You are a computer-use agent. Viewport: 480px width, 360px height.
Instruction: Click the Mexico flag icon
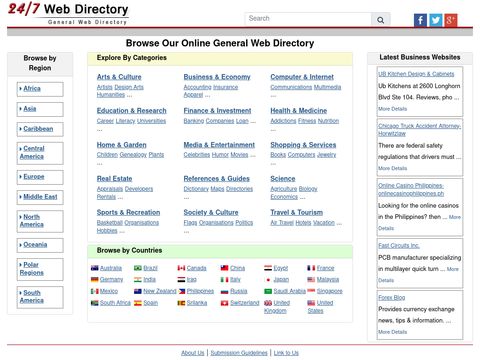point(95,291)
